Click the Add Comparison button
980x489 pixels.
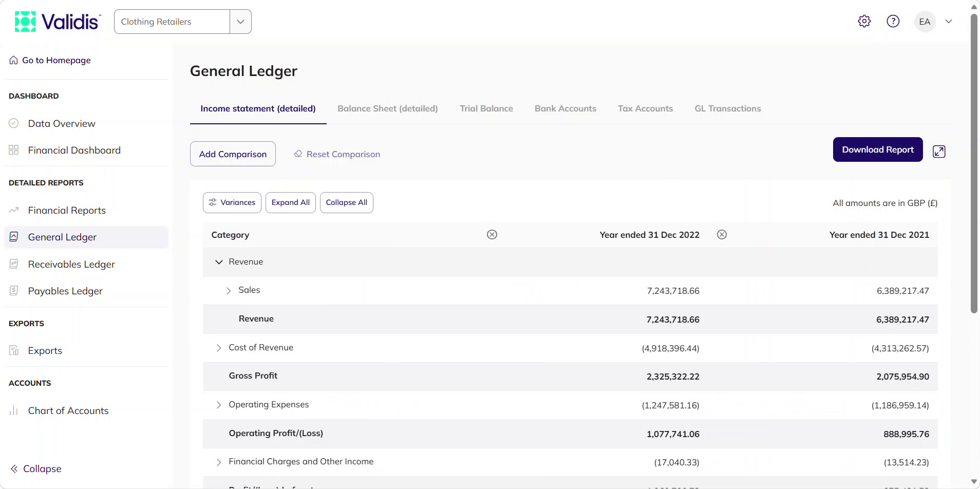pyautogui.click(x=233, y=154)
